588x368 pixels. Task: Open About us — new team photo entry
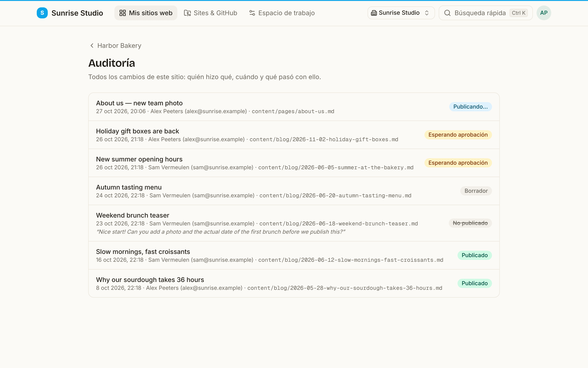coord(294,107)
